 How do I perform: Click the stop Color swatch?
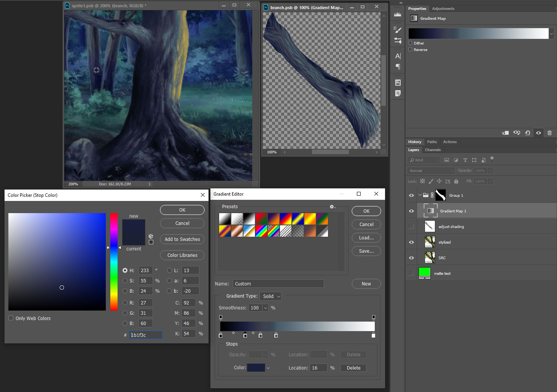click(x=256, y=368)
